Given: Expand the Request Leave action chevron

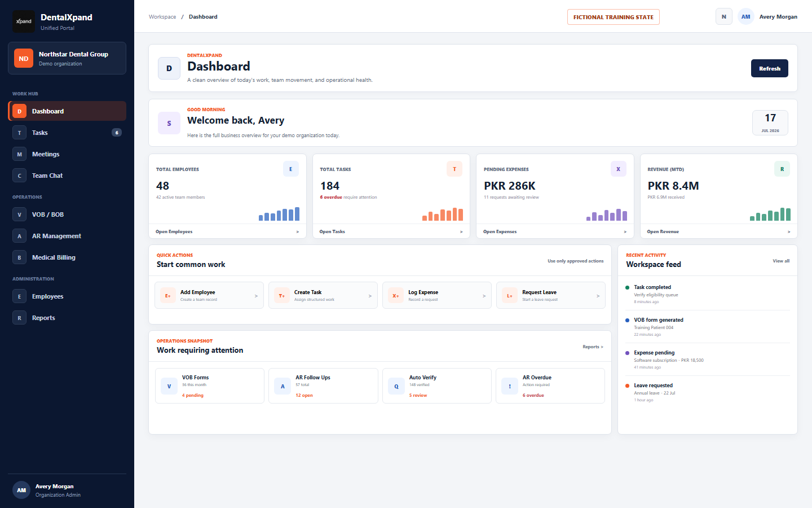Looking at the screenshot, I should 598,296.
